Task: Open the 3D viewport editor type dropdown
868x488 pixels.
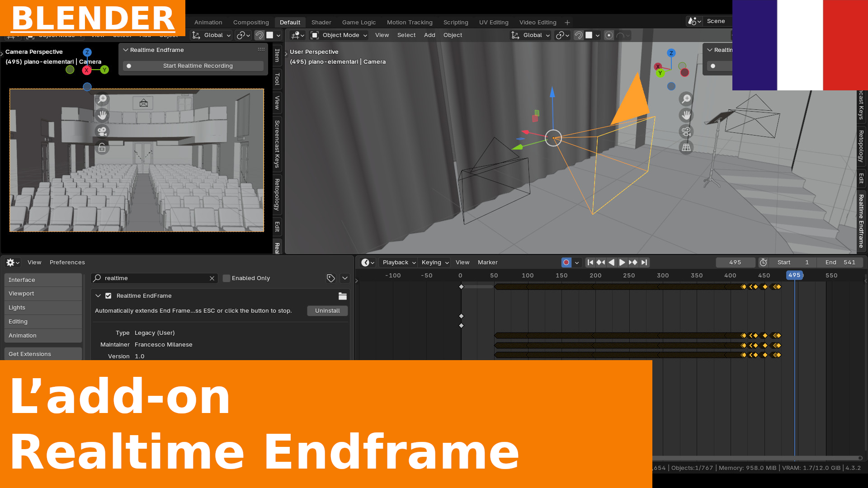Action: (x=297, y=35)
